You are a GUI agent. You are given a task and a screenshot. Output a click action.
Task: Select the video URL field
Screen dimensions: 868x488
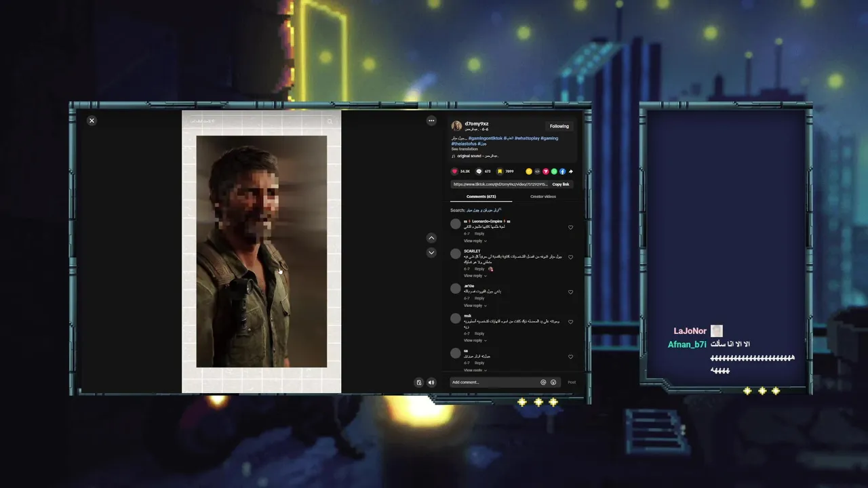click(x=500, y=184)
